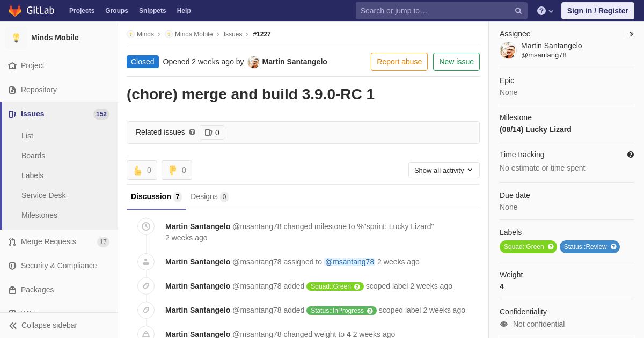
Task: Click the New issue button
Action: coord(456,62)
